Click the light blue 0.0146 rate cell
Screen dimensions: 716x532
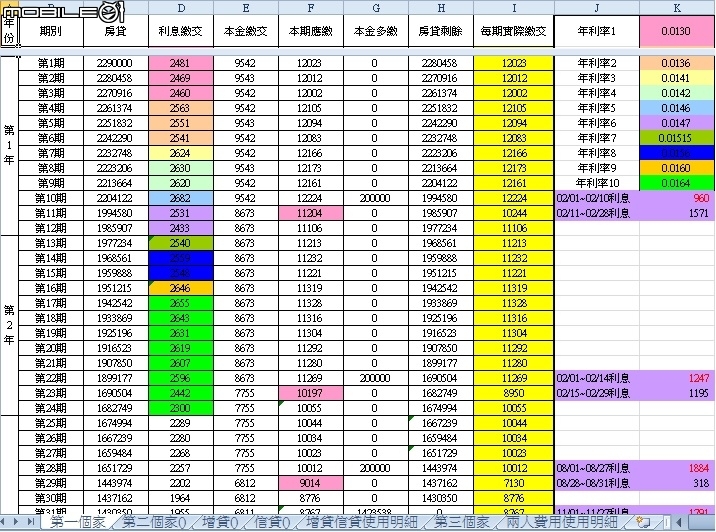click(x=677, y=108)
